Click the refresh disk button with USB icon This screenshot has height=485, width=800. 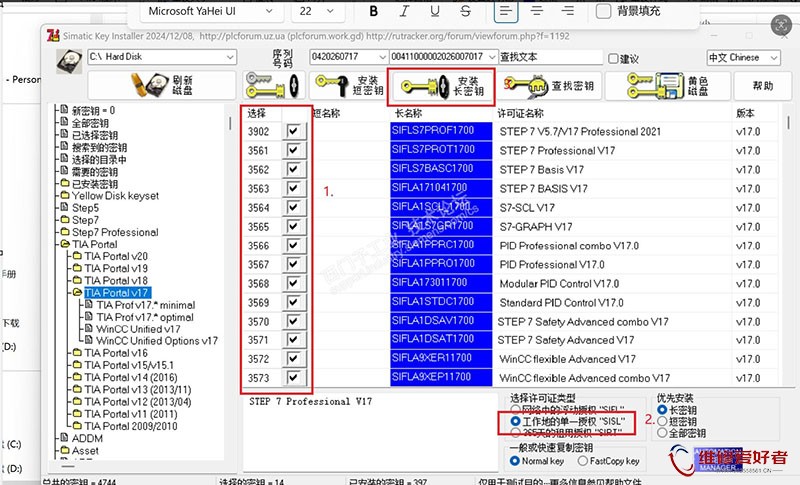point(162,85)
